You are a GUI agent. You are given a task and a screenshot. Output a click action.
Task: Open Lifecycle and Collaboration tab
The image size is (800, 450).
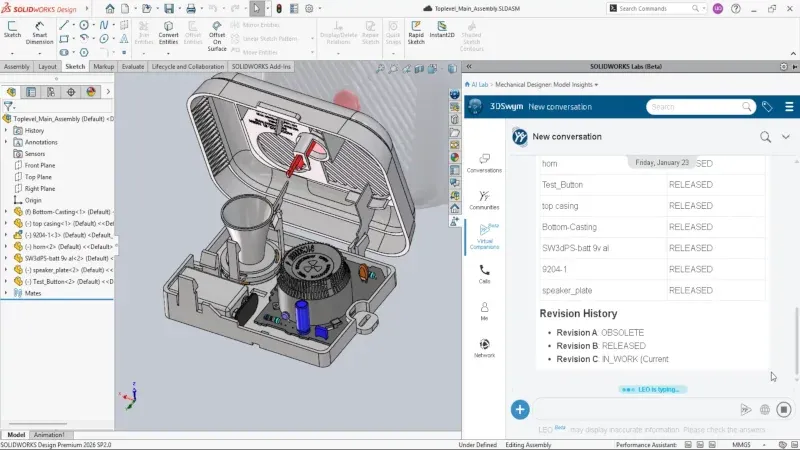[188, 66]
